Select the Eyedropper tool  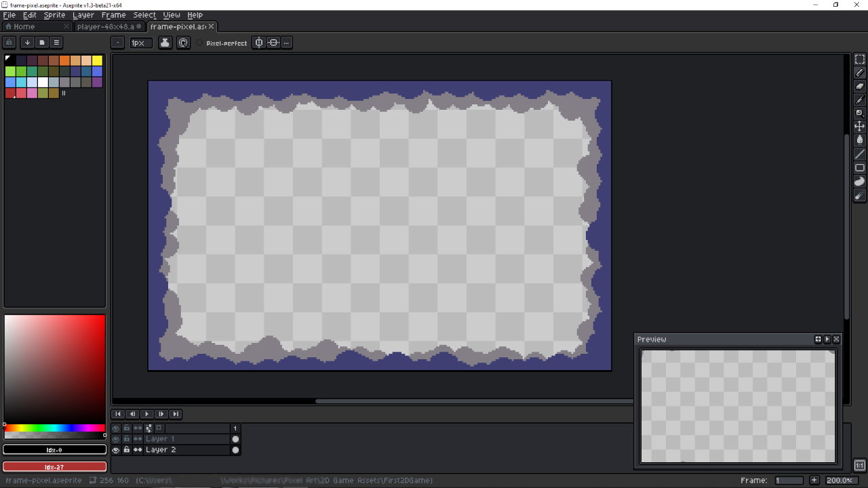pos(859,100)
